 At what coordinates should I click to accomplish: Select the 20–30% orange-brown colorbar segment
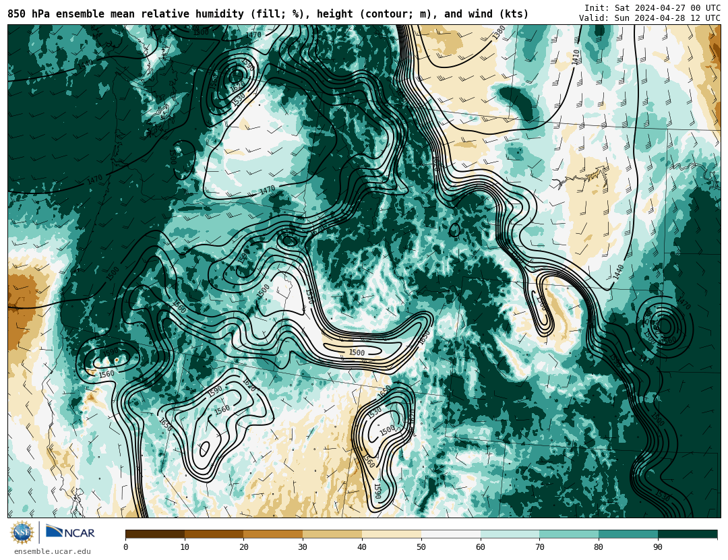coord(273,534)
